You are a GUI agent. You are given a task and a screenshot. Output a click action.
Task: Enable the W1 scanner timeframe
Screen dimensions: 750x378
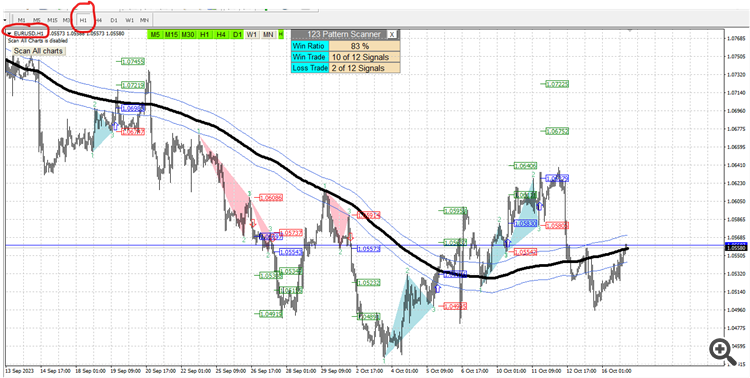click(x=252, y=35)
